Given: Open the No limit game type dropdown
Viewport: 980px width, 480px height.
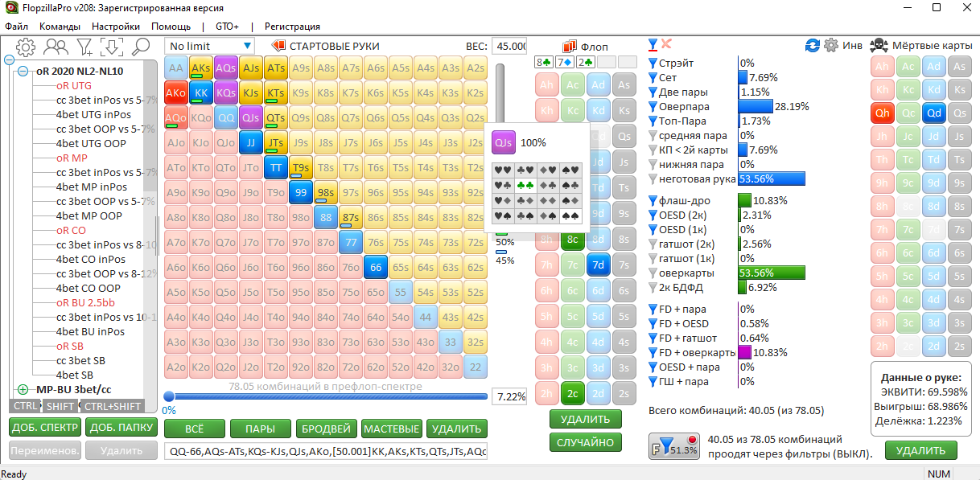Looking at the screenshot, I should click(210, 47).
